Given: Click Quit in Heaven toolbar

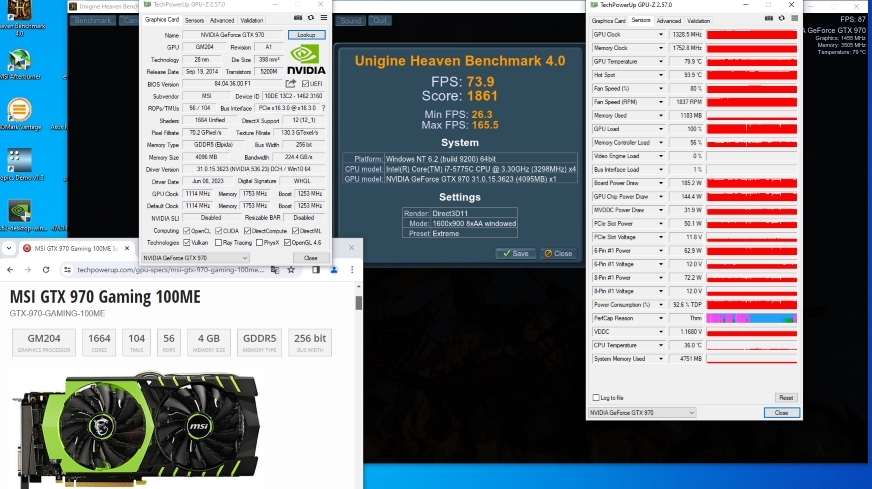Looking at the screenshot, I should [380, 21].
